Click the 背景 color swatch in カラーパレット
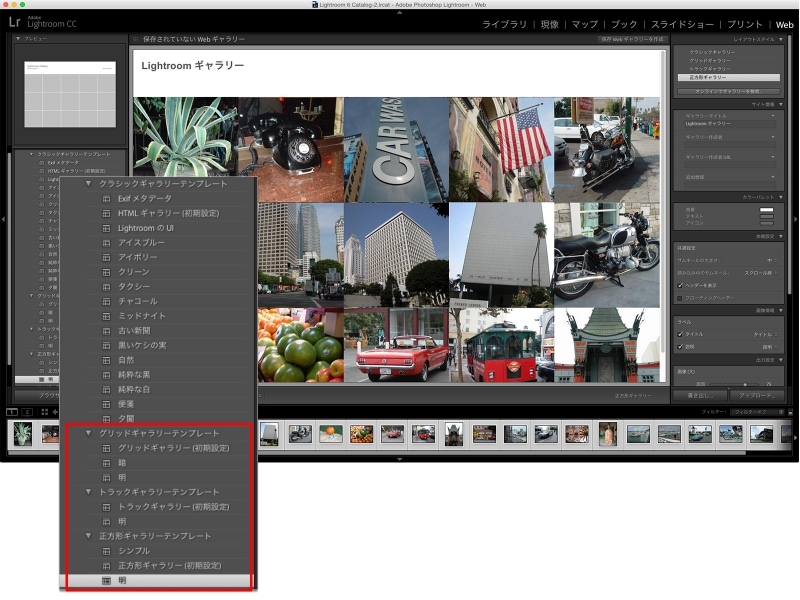 tap(766, 210)
